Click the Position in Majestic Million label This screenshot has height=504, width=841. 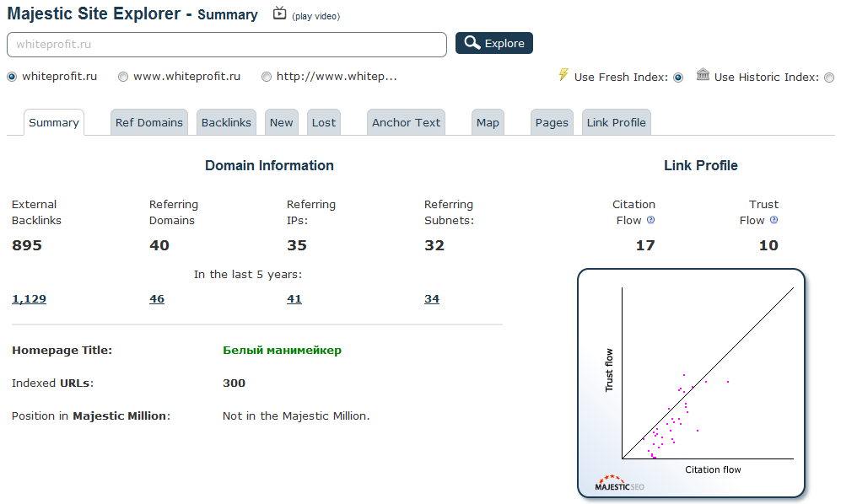91,416
